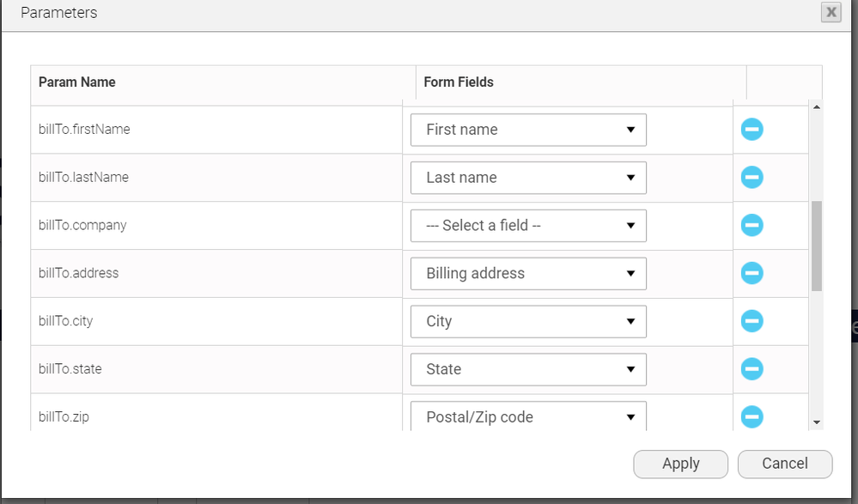Remove the billTo.city parameter mapping
858x504 pixels.
pyautogui.click(x=752, y=320)
